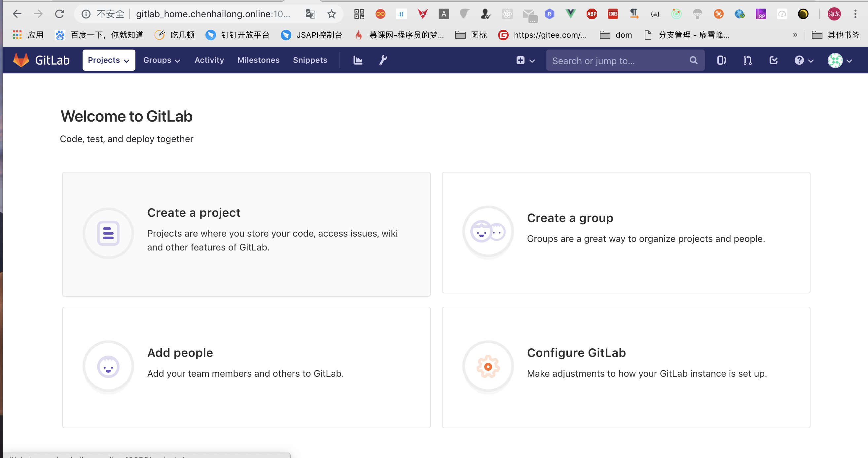Open the Issues icon in navbar
Viewport: 868px width, 458px height.
721,60
